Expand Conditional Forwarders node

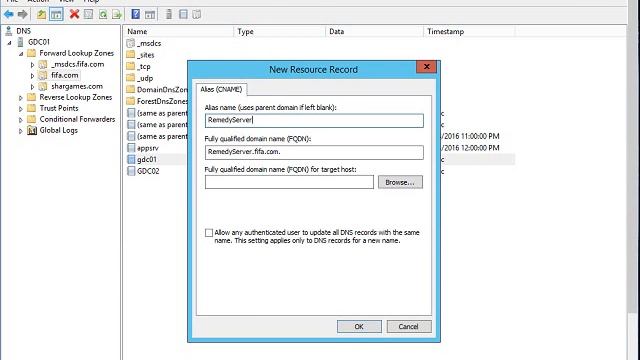tap(21, 120)
